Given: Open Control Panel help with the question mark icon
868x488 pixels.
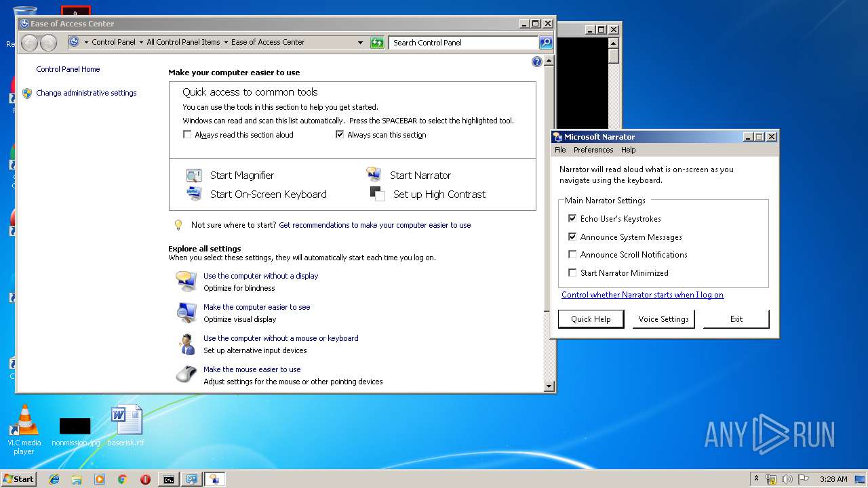Looking at the screenshot, I should (x=537, y=62).
